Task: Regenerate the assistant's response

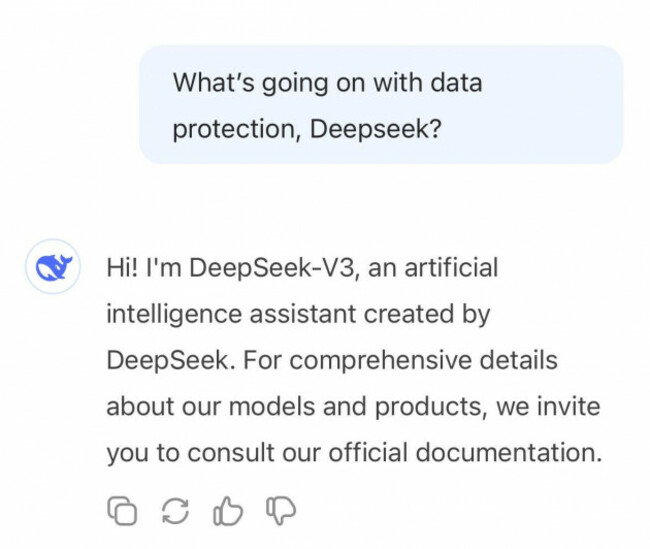Action: [x=175, y=511]
